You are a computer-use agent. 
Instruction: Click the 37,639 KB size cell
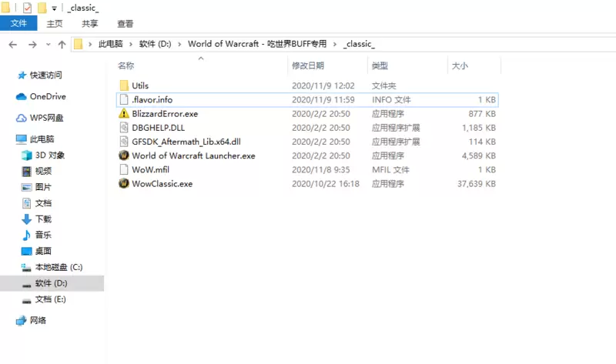[x=476, y=184]
